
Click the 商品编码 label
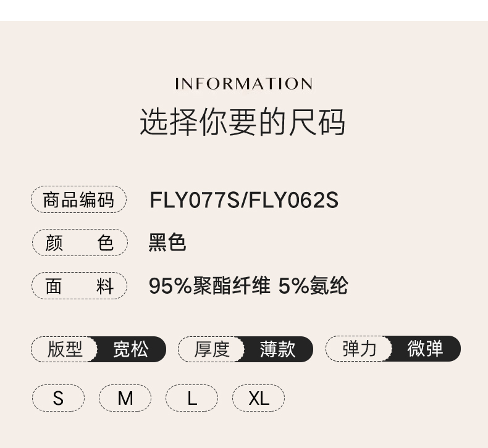[x=78, y=200]
